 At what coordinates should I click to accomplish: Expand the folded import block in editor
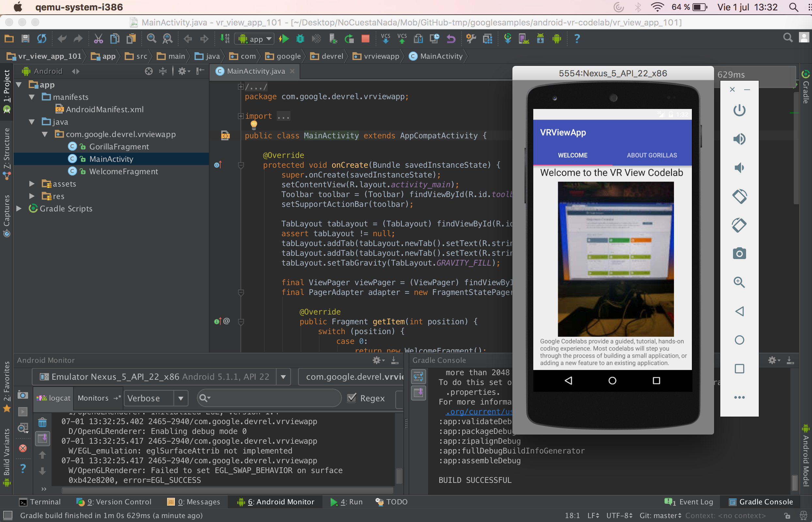[241, 116]
